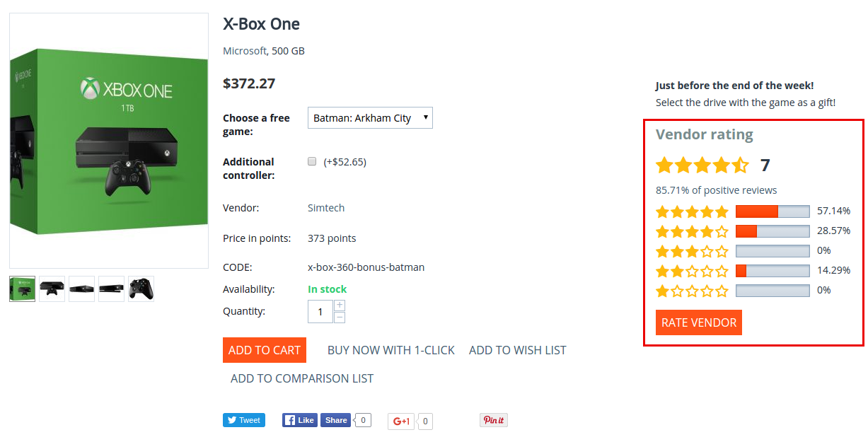Image resolution: width=868 pixels, height=442 pixels.
Task: Open the Simtech vendor link
Action: coord(326,208)
